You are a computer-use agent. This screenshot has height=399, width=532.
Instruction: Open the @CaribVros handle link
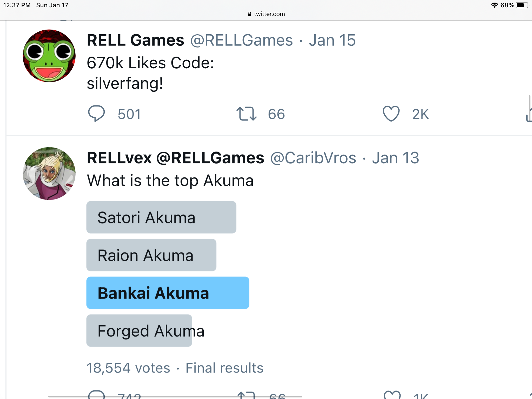click(313, 158)
